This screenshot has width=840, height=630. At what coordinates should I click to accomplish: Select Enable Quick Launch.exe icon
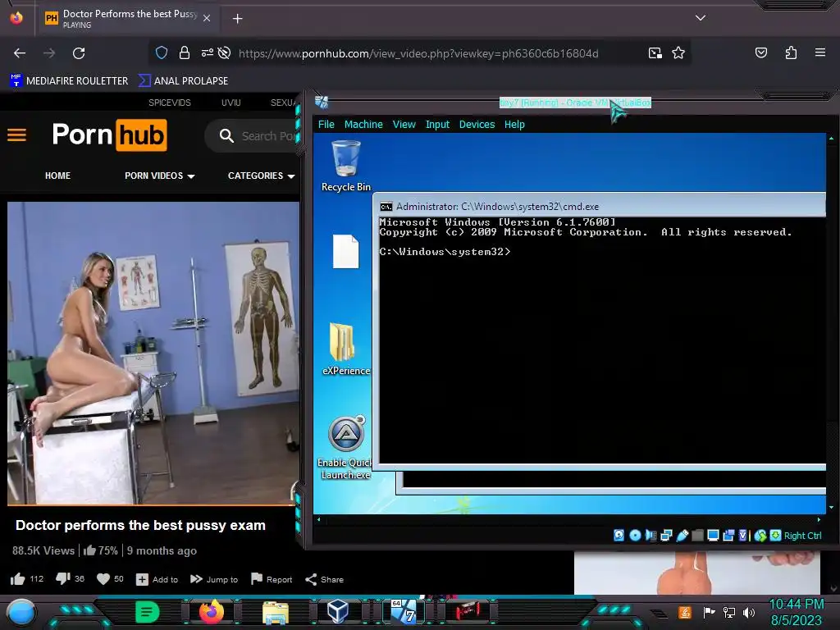346,447
